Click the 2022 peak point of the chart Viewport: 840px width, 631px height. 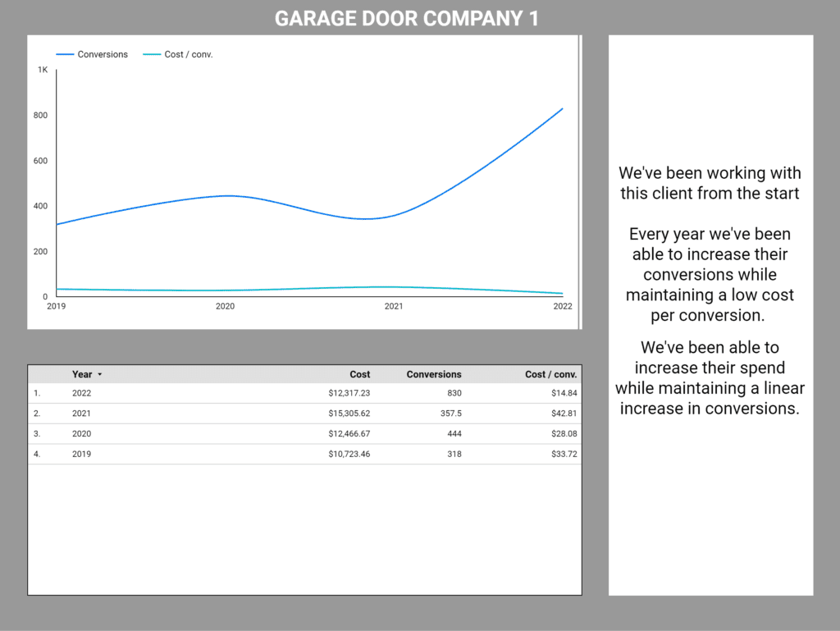coord(562,107)
